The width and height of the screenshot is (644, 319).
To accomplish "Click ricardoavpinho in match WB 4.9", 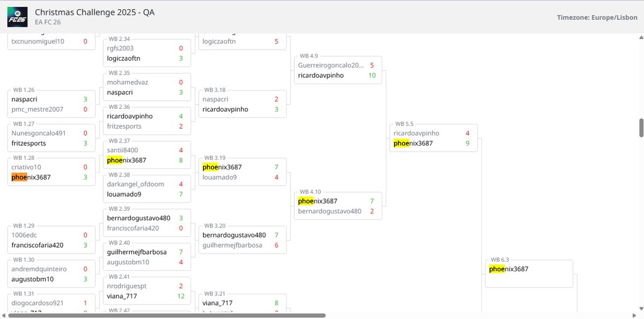I will (x=321, y=76).
